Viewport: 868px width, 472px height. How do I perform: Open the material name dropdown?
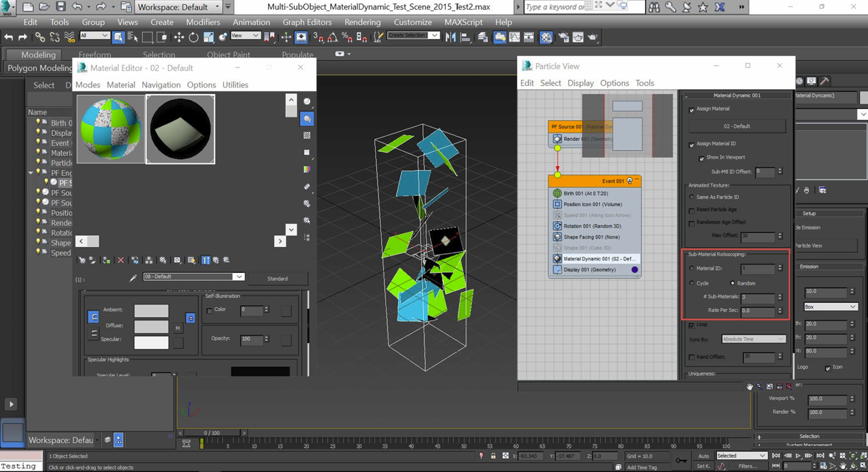click(x=238, y=276)
